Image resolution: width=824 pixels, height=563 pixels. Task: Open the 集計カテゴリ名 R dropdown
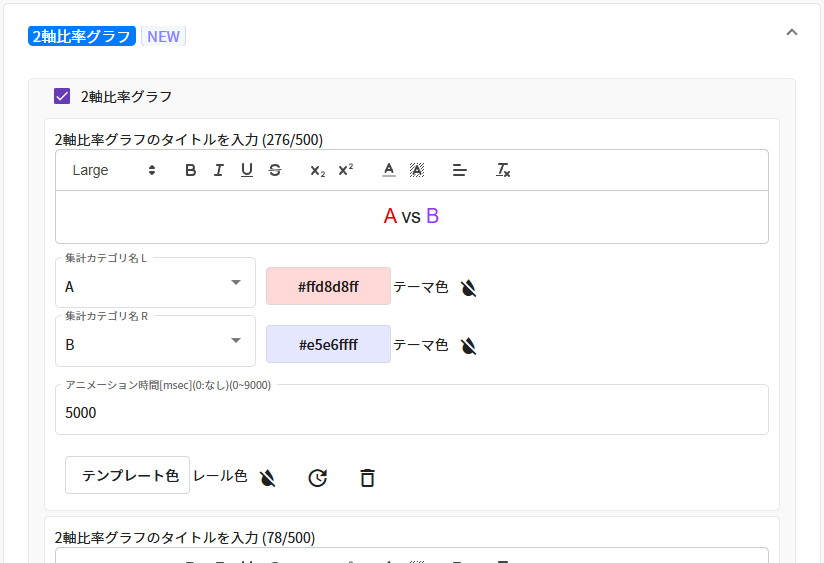pyautogui.click(x=156, y=341)
